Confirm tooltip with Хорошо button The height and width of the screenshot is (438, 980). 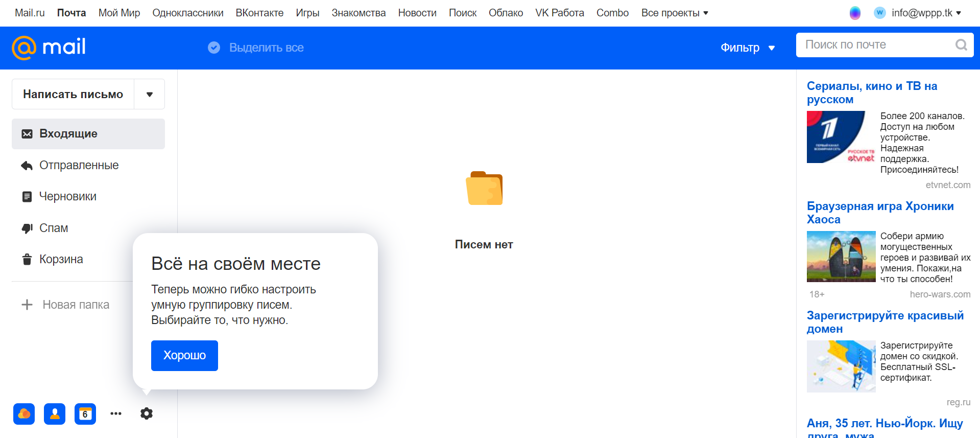(184, 356)
